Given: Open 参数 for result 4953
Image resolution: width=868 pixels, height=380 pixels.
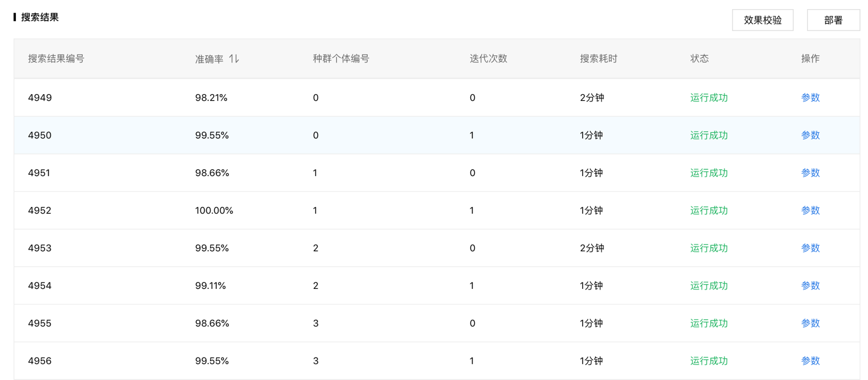Looking at the screenshot, I should coord(810,248).
